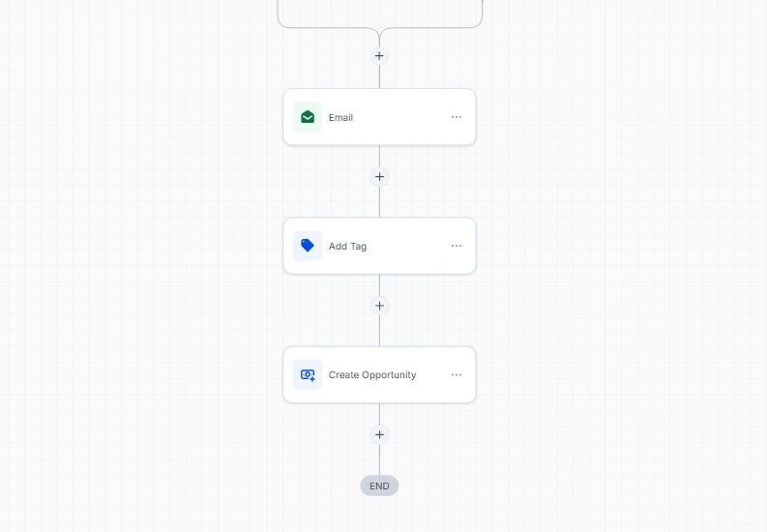767x532 pixels.
Task: Open the three-dot menu on Email step
Action: point(457,117)
